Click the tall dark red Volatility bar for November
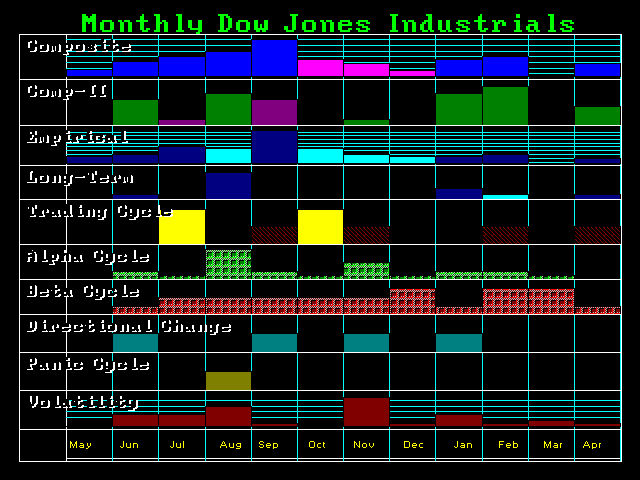The height and width of the screenshot is (480, 640). tap(367, 412)
